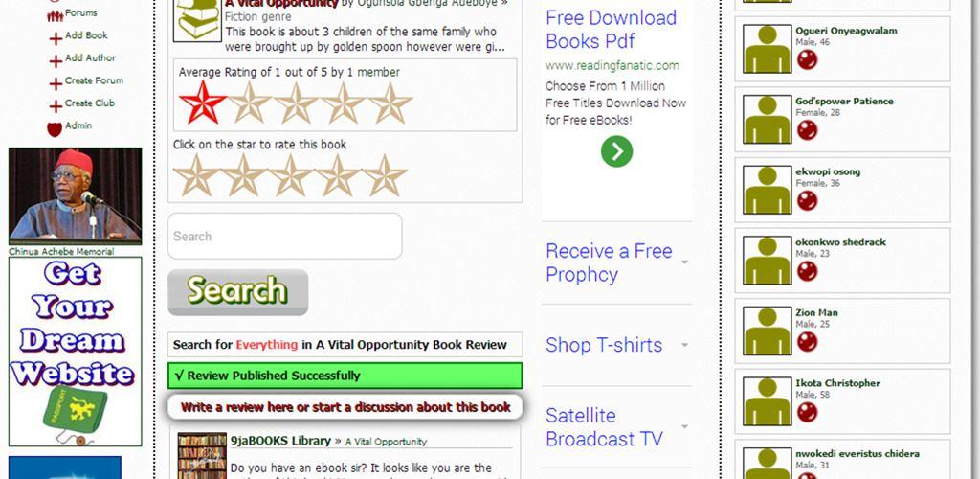Rate this book five stars
The height and width of the screenshot is (479, 980).
386,175
